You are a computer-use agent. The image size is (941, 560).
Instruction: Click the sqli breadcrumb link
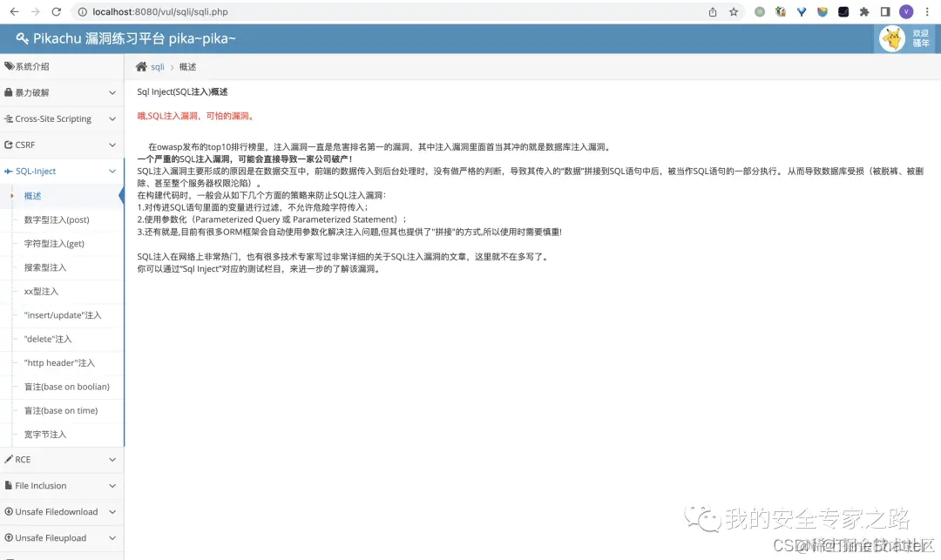[x=157, y=66]
